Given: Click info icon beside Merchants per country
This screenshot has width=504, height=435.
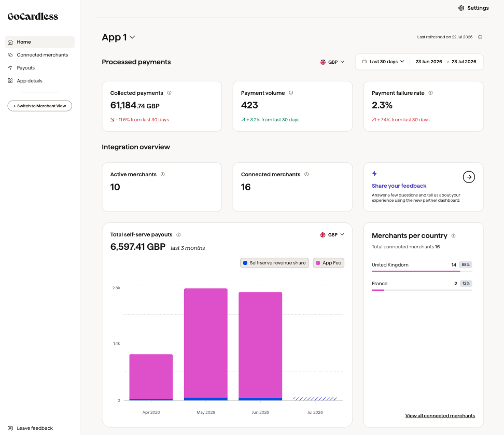Looking at the screenshot, I should (x=453, y=236).
